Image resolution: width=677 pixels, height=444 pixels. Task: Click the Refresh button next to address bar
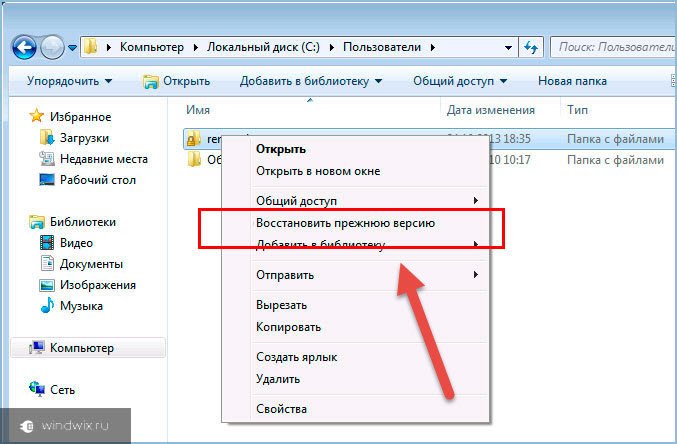[x=531, y=47]
